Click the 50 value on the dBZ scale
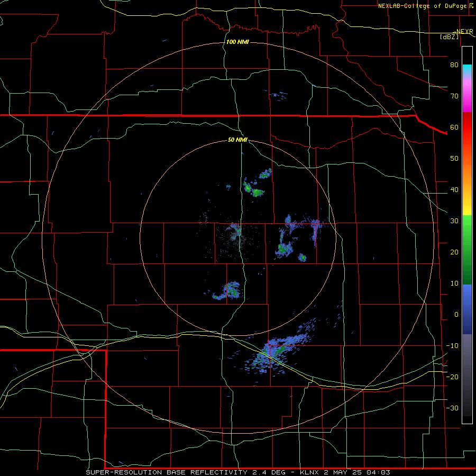 (x=454, y=159)
